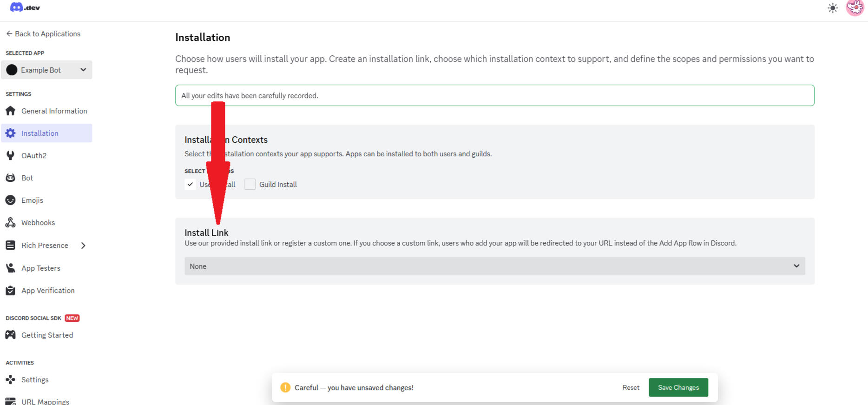Screen dimensions: 868x405
Task: Toggle light/dark theme sun icon
Action: pos(832,8)
